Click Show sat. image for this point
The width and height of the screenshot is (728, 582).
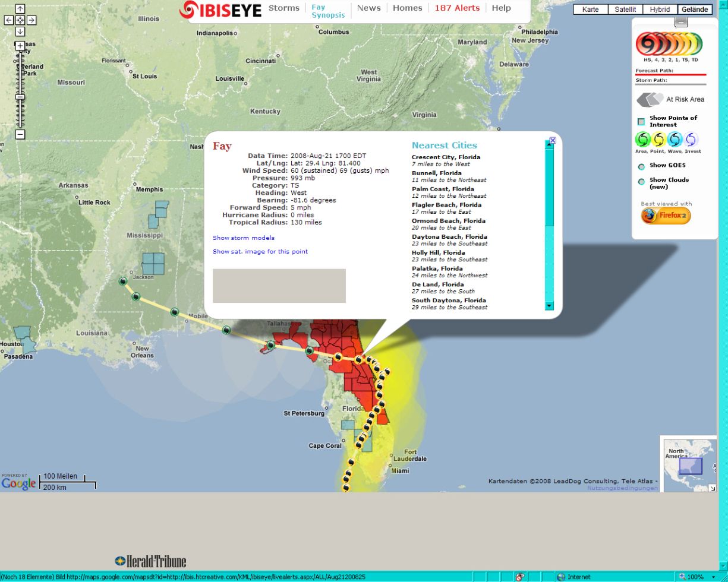coord(260,252)
